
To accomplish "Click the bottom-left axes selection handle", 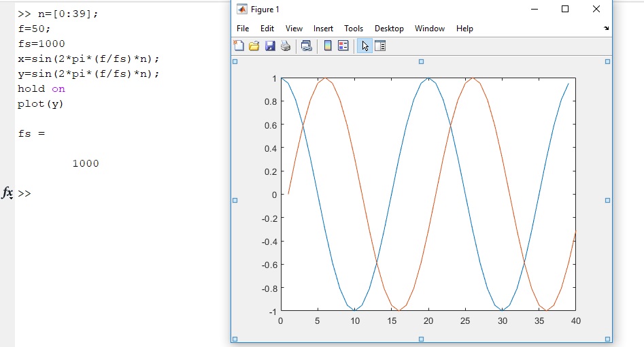I will [x=235, y=340].
